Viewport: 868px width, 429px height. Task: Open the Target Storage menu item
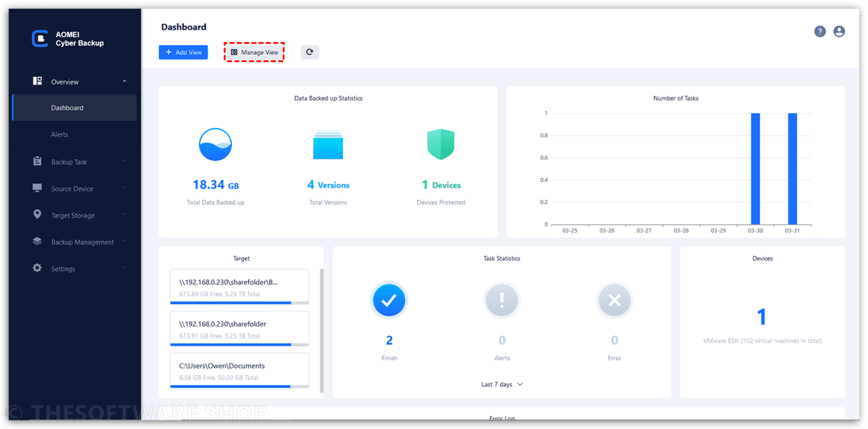(73, 216)
